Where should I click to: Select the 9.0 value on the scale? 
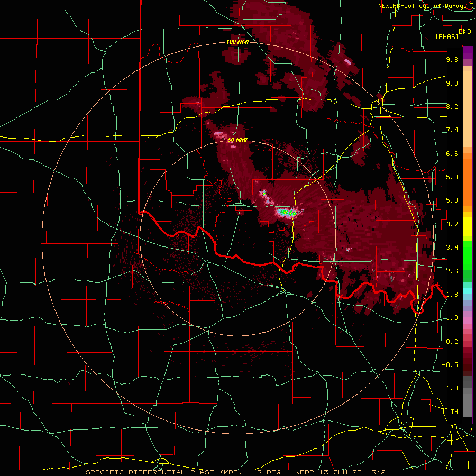pos(452,83)
